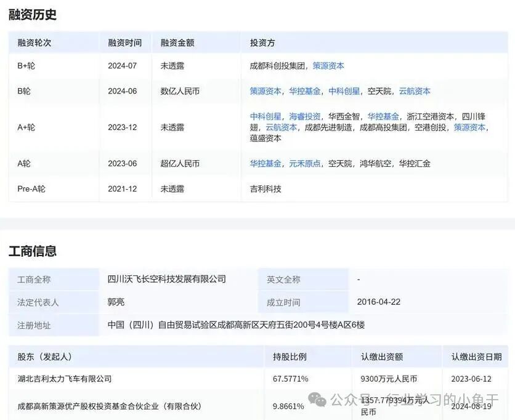Open 华控基金 link in A轮 row

click(x=266, y=163)
